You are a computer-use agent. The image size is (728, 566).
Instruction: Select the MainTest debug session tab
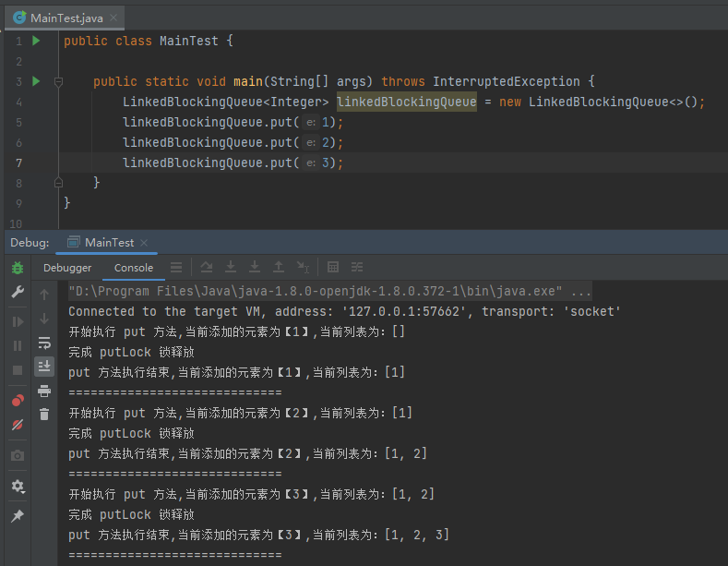tap(109, 243)
